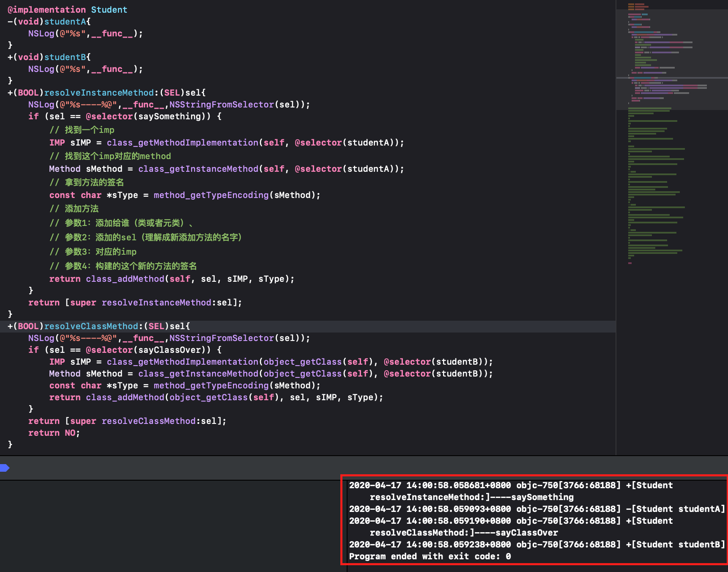Click the 'if (sel == @selector(saySomething))' line

coord(125,116)
